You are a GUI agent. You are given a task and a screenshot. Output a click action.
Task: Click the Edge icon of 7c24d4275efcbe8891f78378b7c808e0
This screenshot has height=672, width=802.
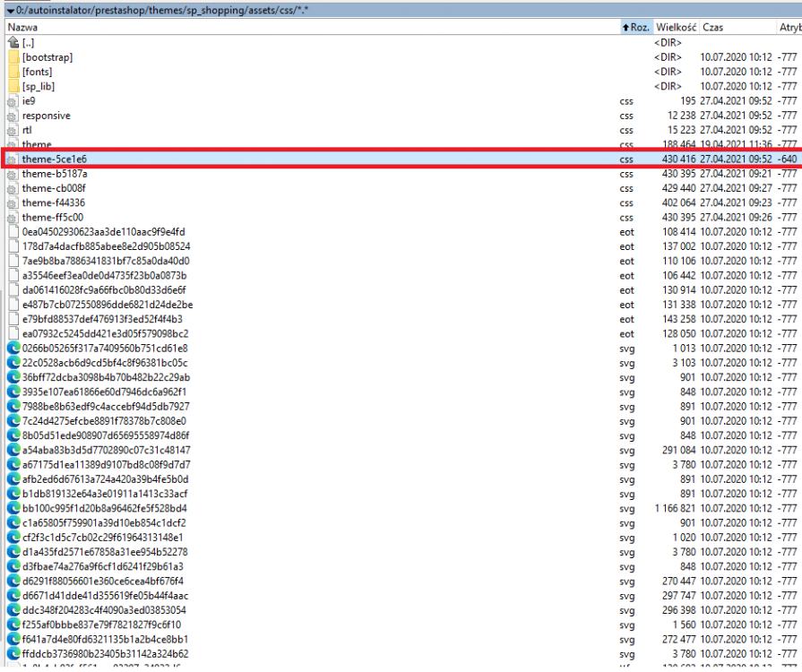click(13, 421)
